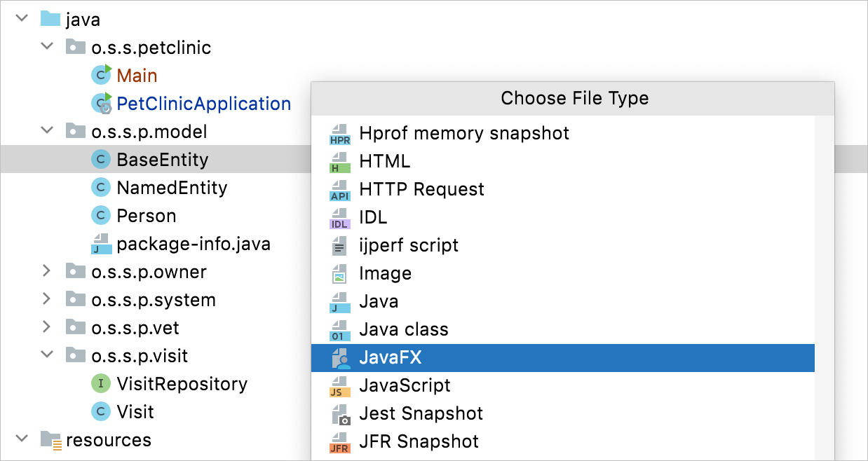Click the HTTP Request API icon

pos(339,189)
